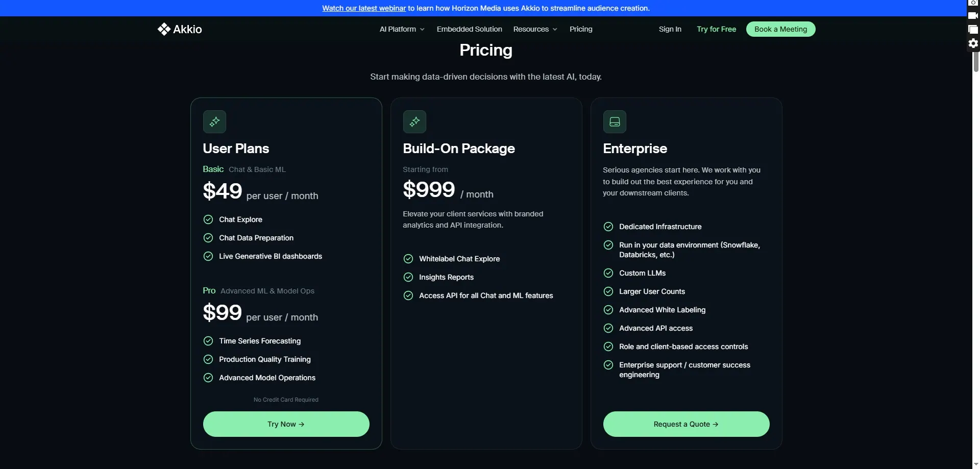Expand the Resources dropdown menu
This screenshot has width=980, height=469.
pos(535,29)
